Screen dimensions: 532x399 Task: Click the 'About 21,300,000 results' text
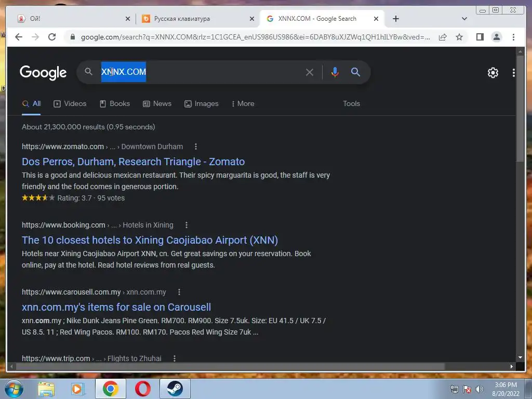[88, 127]
